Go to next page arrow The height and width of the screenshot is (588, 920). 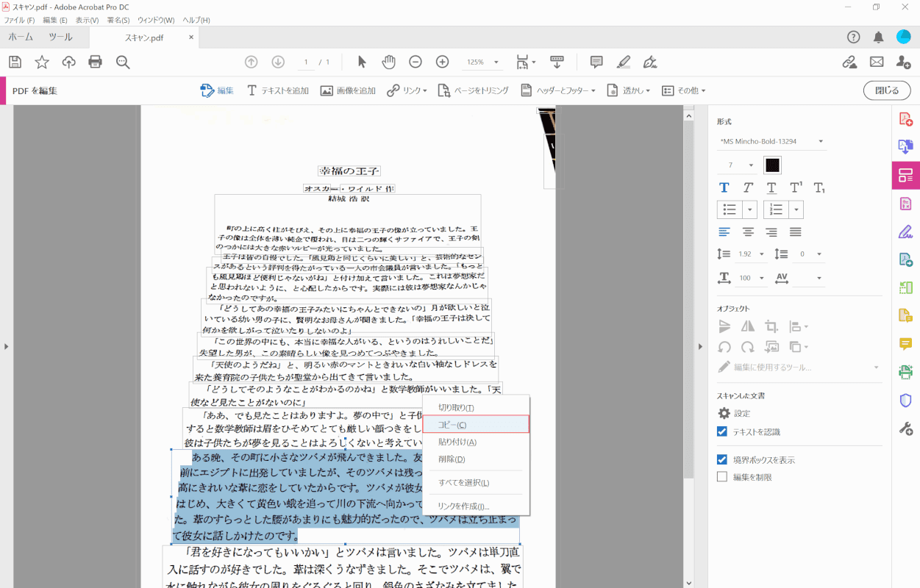(278, 62)
